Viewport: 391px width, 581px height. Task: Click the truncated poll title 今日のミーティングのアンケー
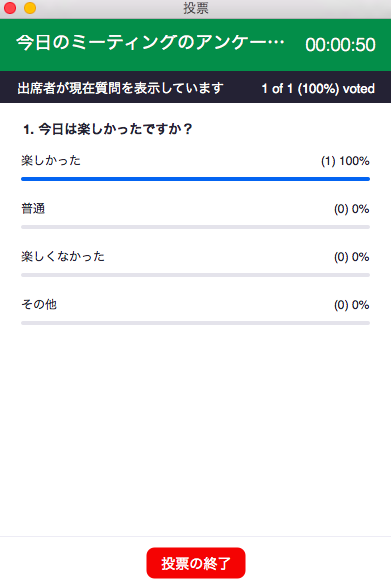click(x=150, y=42)
